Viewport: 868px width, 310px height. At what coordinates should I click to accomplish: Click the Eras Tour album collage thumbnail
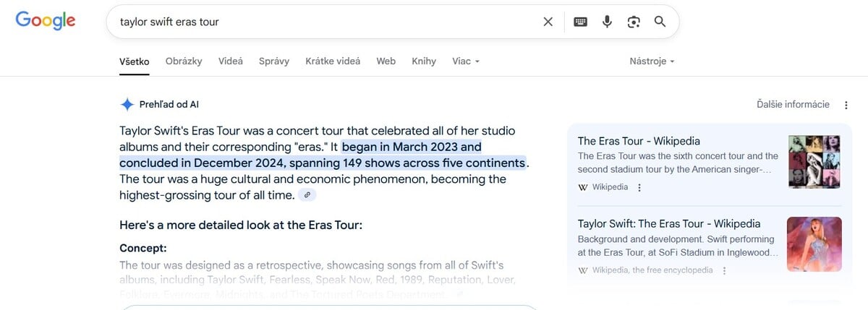click(814, 162)
